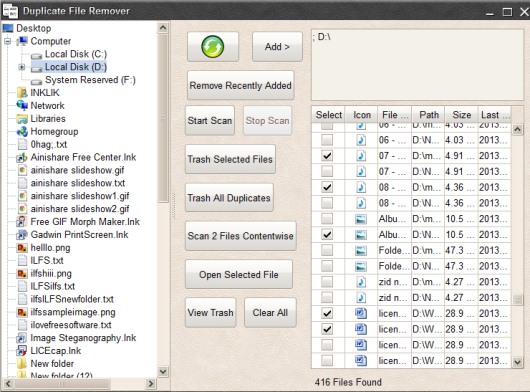Expand the Local Disk (D:) node
Image resolution: width=530 pixels, height=392 pixels.
(22, 67)
